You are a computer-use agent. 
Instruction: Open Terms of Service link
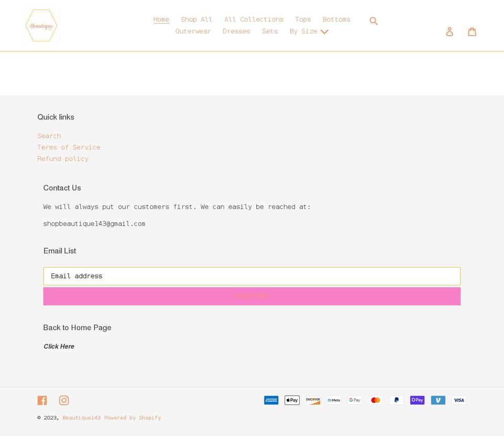click(x=69, y=147)
